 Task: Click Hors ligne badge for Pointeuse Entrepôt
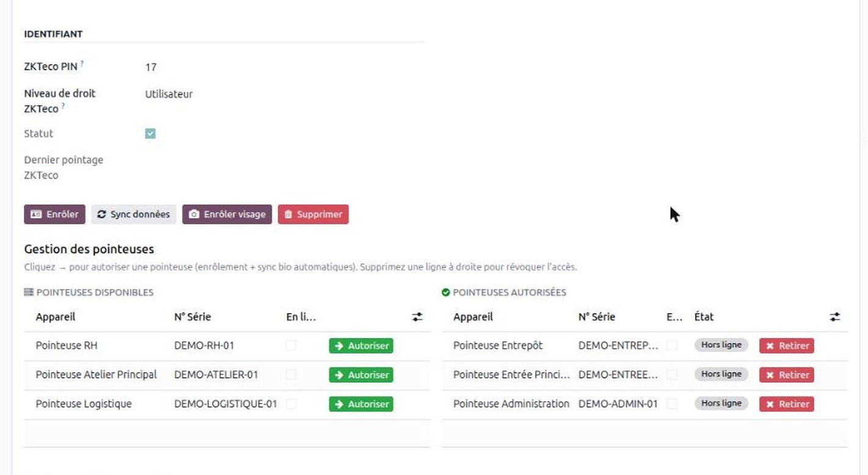pos(721,345)
